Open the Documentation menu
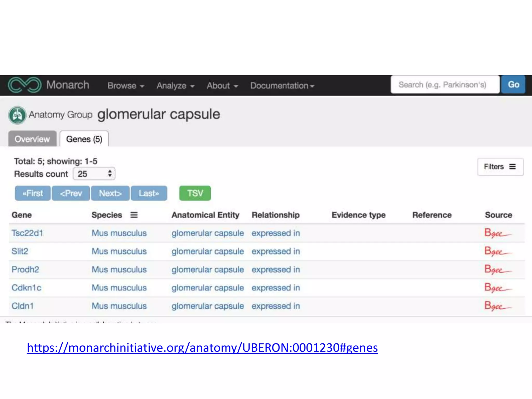 click(x=282, y=86)
